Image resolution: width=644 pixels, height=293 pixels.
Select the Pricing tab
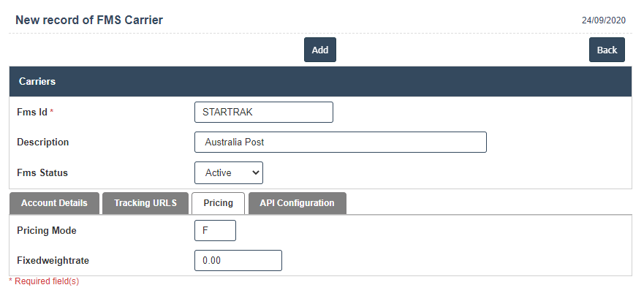pyautogui.click(x=218, y=203)
